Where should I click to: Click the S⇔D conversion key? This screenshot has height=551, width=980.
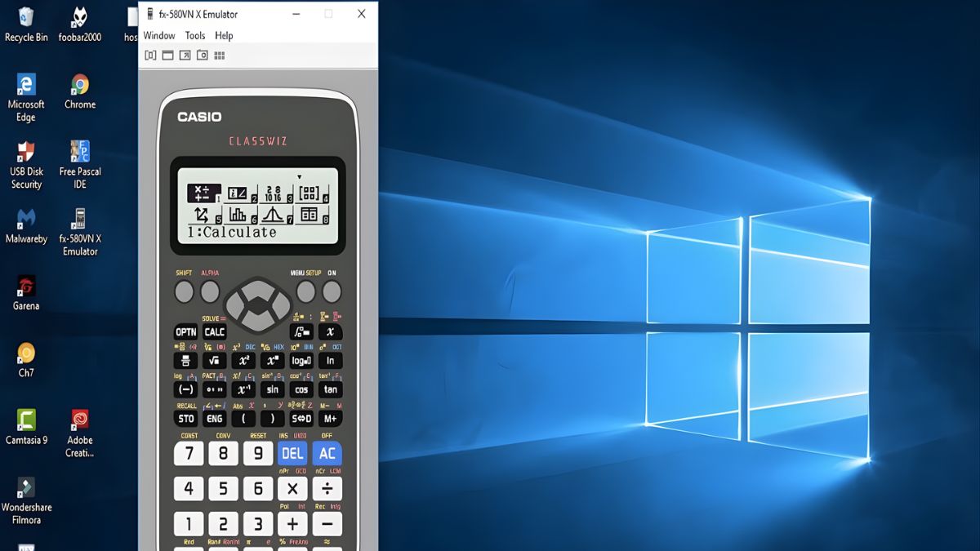coord(301,418)
